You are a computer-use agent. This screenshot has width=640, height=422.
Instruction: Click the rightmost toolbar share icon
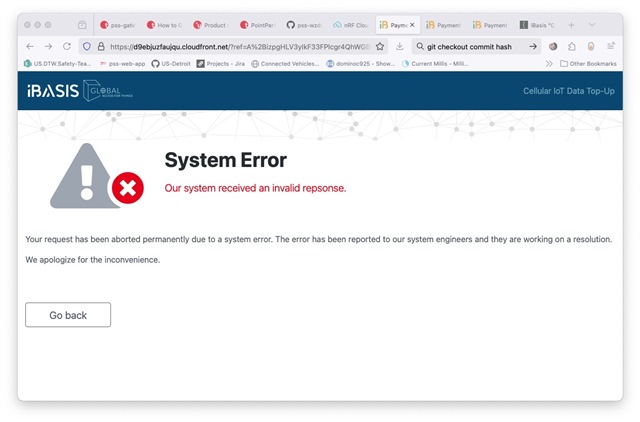(611, 46)
